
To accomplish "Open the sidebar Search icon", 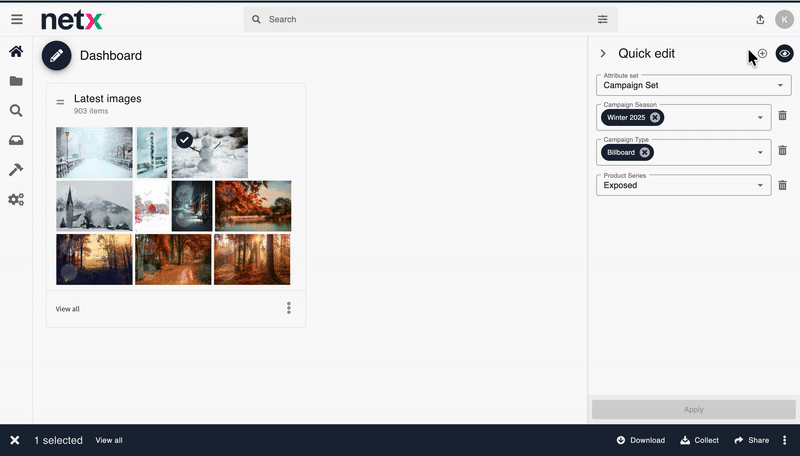I will 16,111.
